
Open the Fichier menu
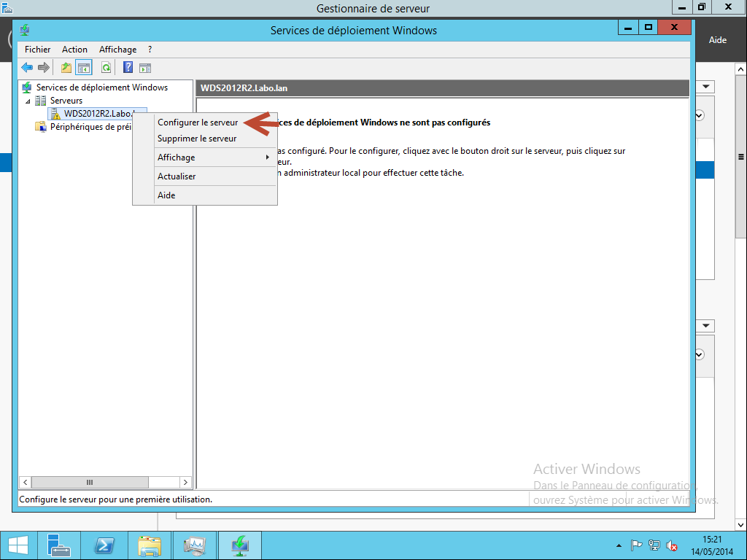click(38, 50)
